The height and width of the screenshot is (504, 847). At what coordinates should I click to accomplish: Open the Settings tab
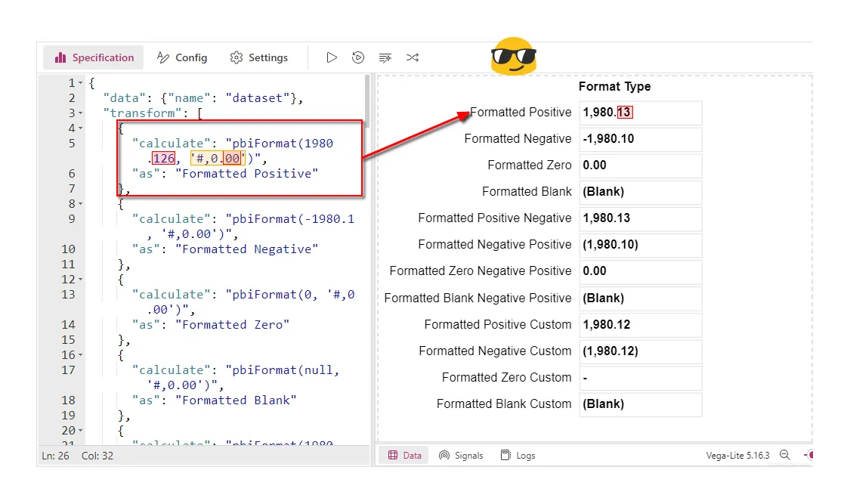pyautogui.click(x=259, y=57)
